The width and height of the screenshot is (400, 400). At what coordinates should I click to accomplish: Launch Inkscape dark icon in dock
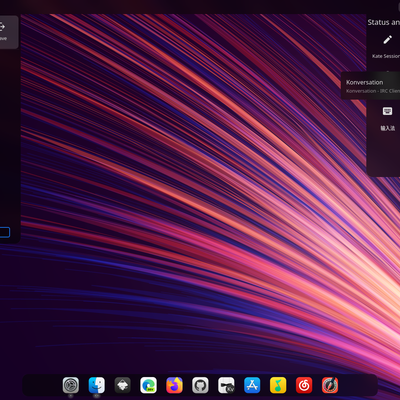(x=123, y=385)
